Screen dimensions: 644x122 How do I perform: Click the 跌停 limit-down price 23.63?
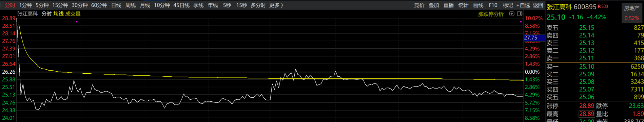coord(636,106)
